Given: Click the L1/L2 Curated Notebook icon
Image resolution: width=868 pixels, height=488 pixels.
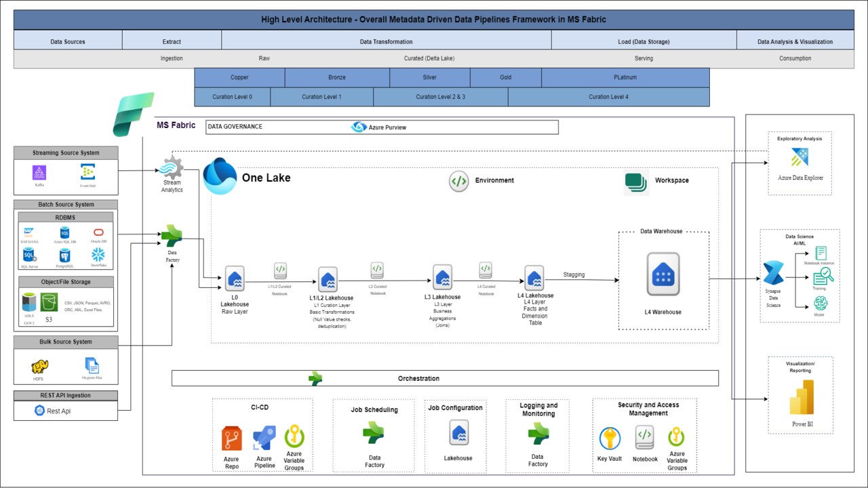Looking at the screenshot, I should click(x=280, y=271).
